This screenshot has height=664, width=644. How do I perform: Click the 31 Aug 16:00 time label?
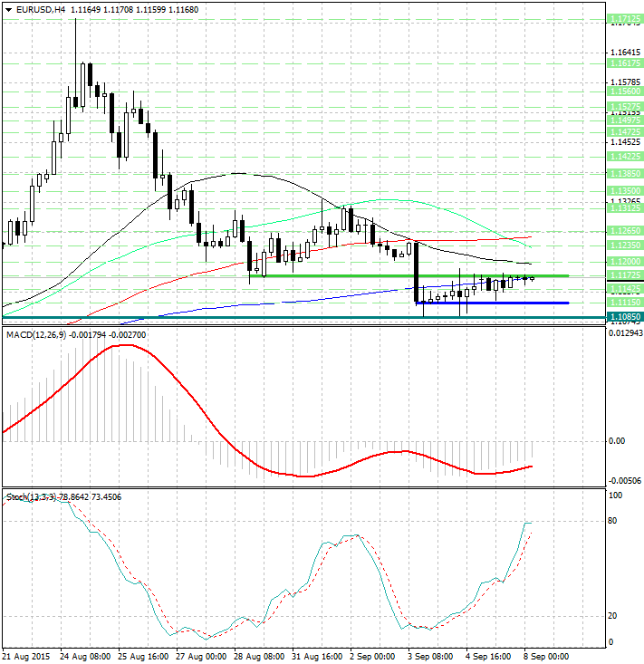click(317, 657)
